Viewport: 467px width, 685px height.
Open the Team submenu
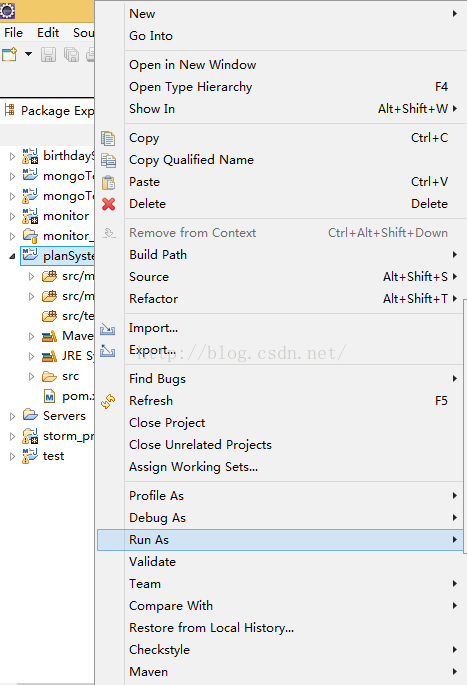point(280,584)
